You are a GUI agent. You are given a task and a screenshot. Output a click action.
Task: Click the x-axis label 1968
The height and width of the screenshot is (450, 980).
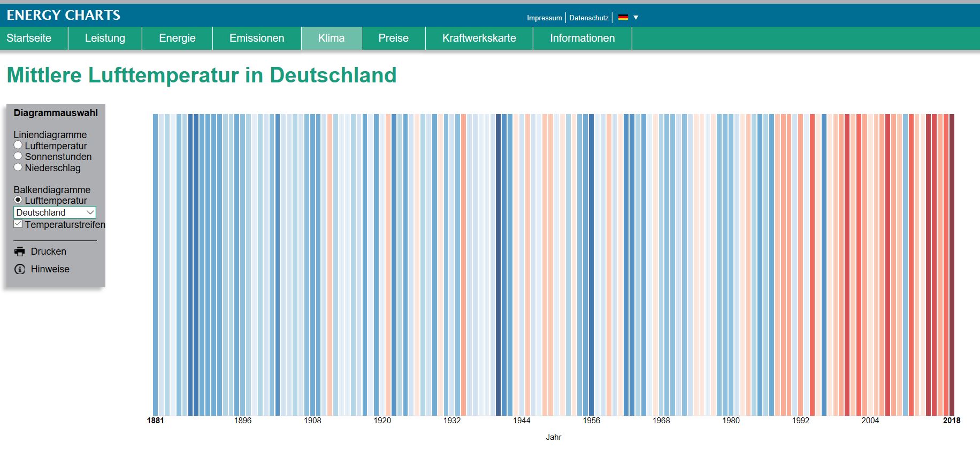tap(661, 421)
